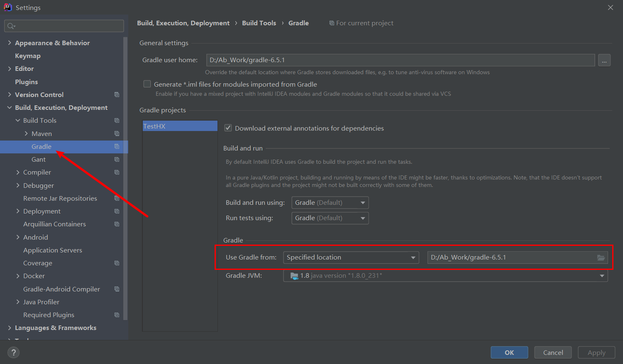Image resolution: width=623 pixels, height=364 pixels.
Task: Click project-level icon beside Version Control
Action: click(117, 95)
